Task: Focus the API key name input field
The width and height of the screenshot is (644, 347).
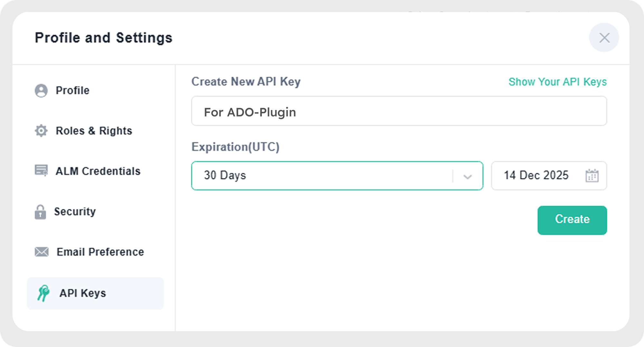Action: 399,111
